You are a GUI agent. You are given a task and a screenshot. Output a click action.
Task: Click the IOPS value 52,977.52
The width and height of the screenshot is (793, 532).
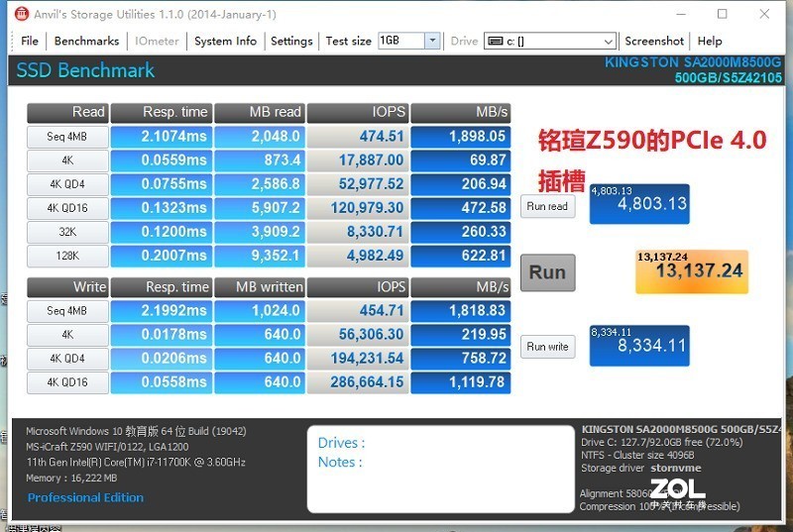[x=357, y=184]
